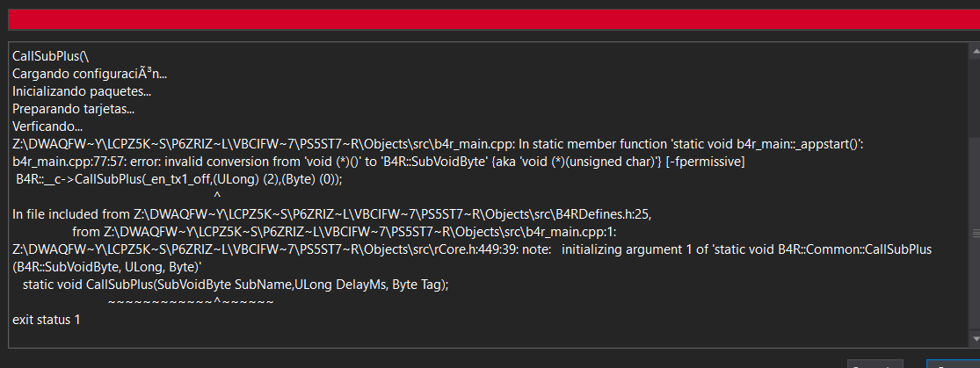Click the partially visible gray bottom button
This screenshot has height=368, width=980.
pyautogui.click(x=875, y=364)
